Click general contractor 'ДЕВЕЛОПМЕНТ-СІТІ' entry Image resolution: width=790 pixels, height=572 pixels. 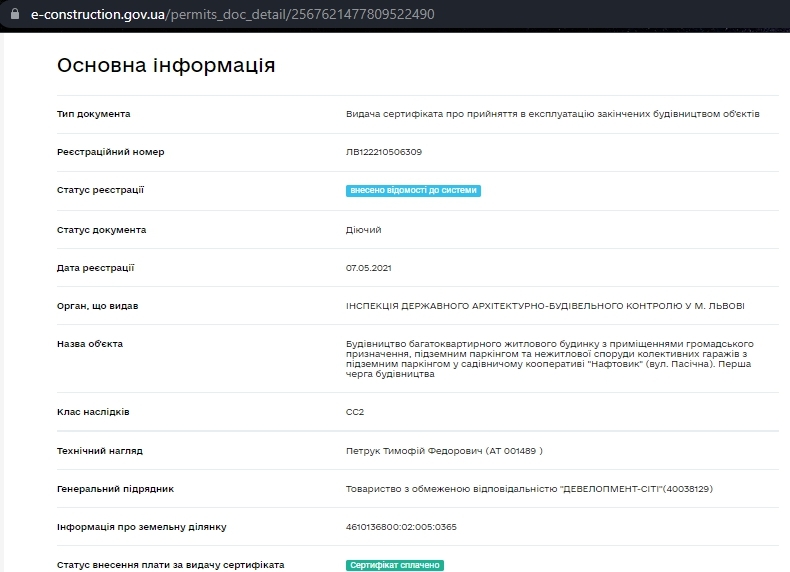tap(529, 489)
